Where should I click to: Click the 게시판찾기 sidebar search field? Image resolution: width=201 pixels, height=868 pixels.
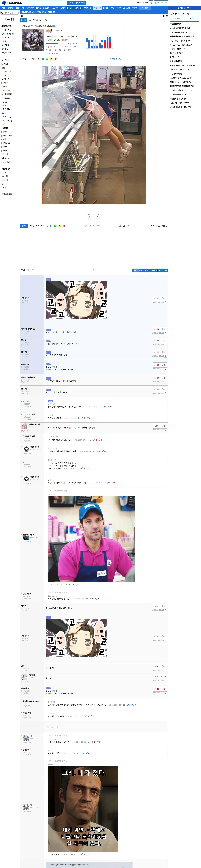(9, 13)
